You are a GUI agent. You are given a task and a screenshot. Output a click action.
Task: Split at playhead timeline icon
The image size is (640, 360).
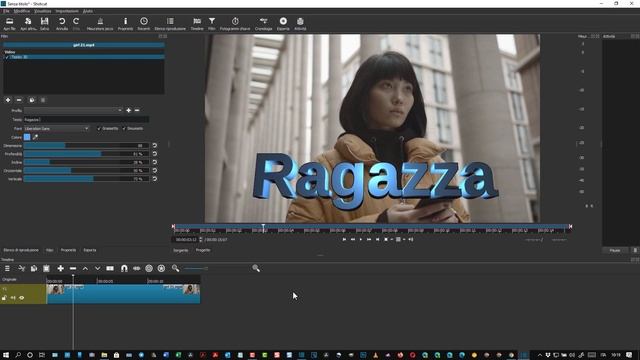[x=110, y=268]
